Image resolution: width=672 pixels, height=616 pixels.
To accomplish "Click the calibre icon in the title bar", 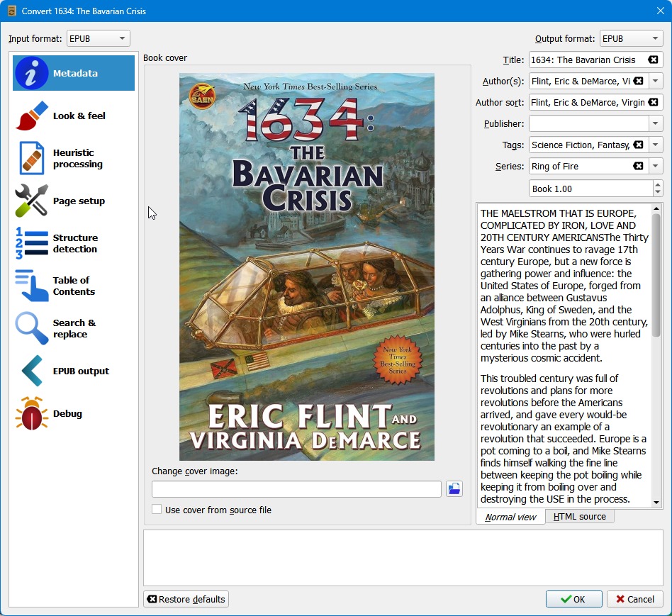I will click(x=11, y=11).
